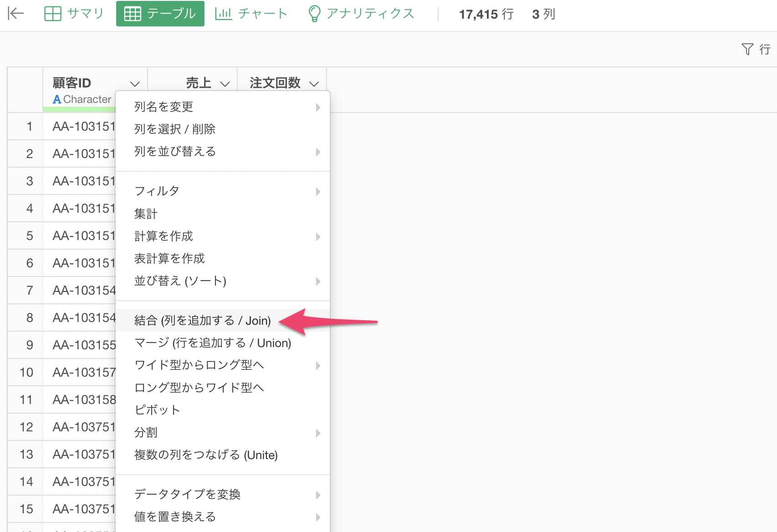777x532 pixels.
Task: Click the 3 列 column count
Action: click(544, 15)
